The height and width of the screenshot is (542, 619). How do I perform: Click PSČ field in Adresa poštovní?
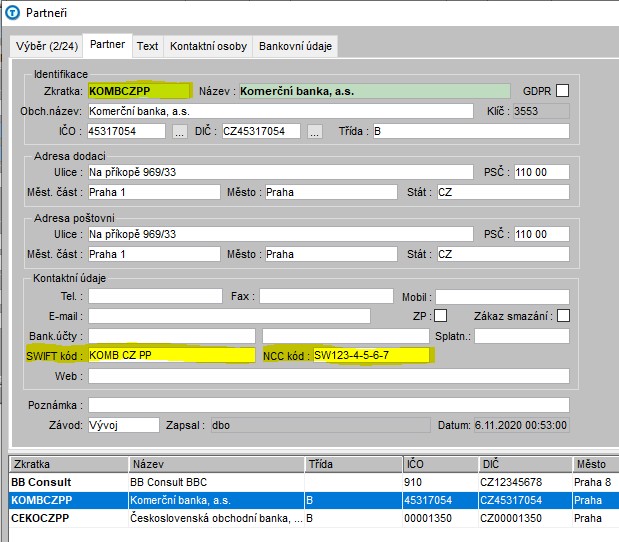[x=542, y=234]
